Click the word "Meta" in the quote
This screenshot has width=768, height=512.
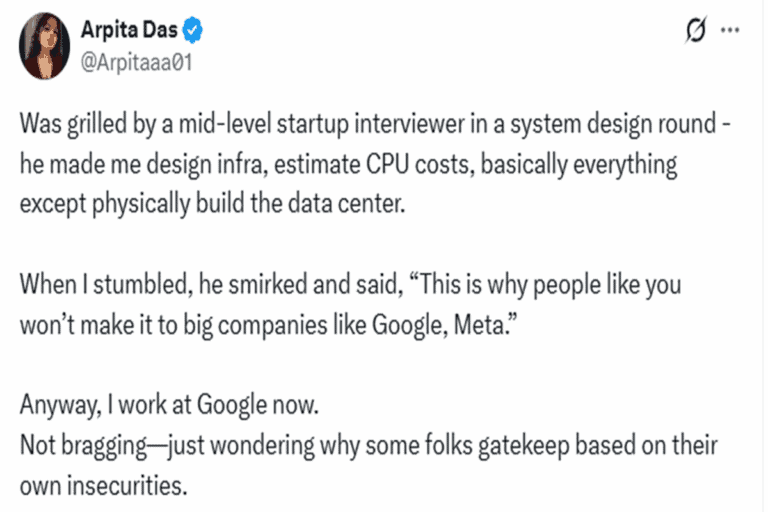pyautogui.click(x=478, y=325)
